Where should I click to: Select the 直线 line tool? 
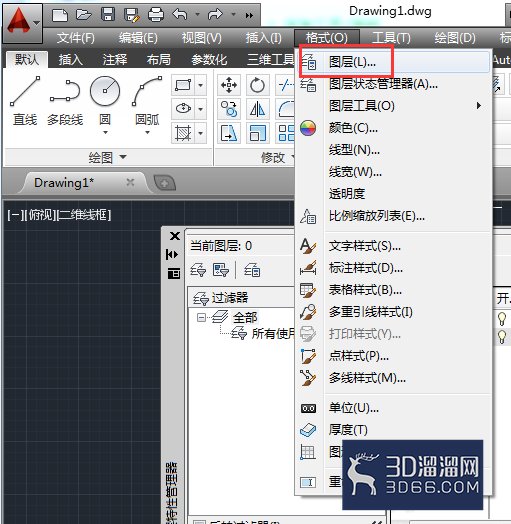tap(25, 100)
